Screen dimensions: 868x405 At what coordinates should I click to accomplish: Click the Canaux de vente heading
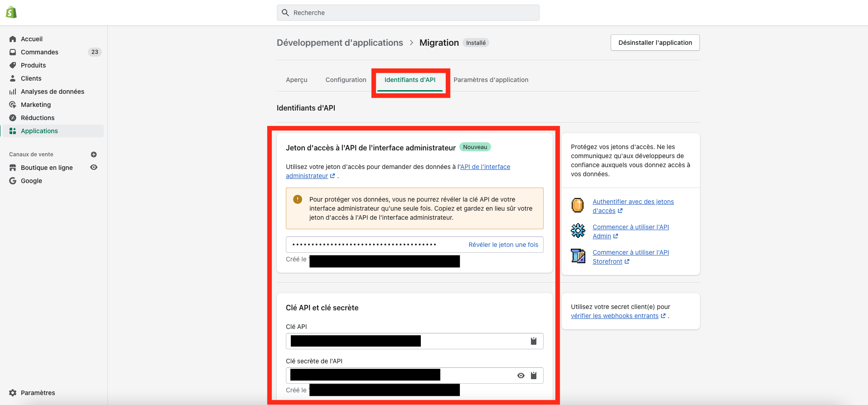point(31,154)
